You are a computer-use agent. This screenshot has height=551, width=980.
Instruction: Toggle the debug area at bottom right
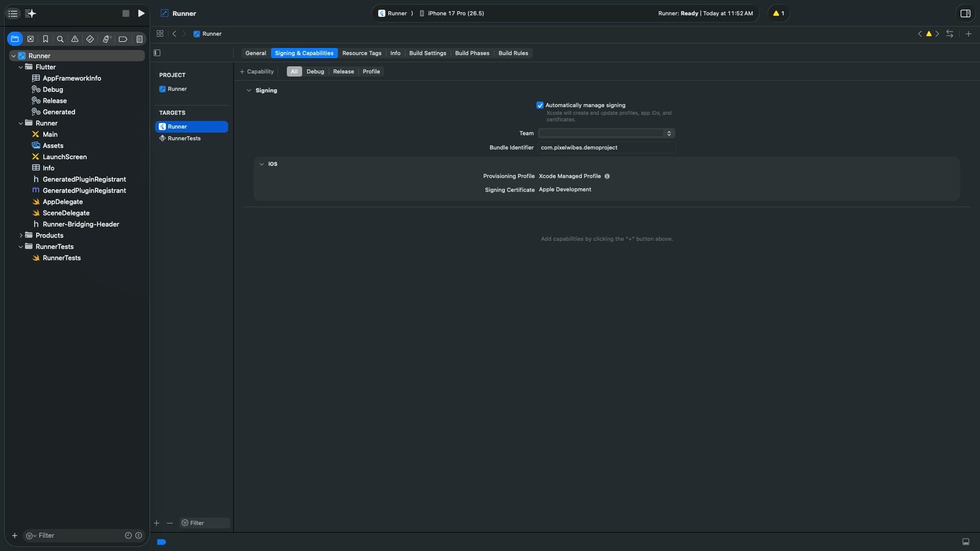[x=966, y=542]
